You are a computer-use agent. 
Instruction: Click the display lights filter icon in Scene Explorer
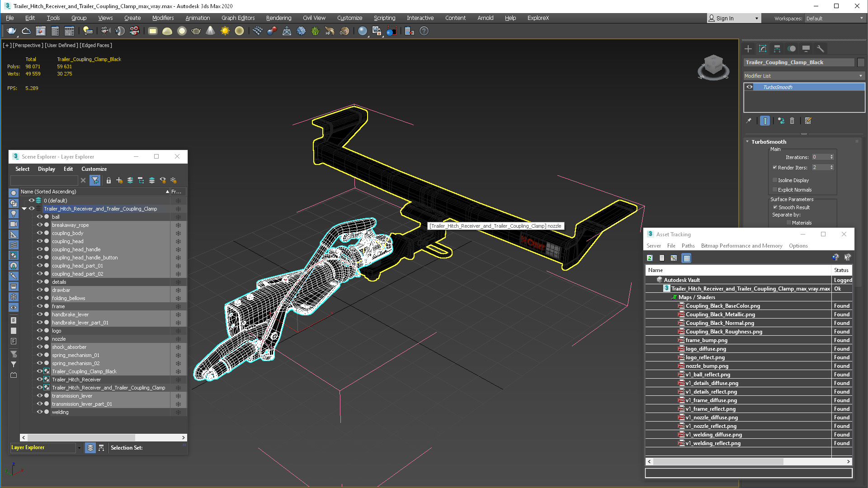(14, 213)
